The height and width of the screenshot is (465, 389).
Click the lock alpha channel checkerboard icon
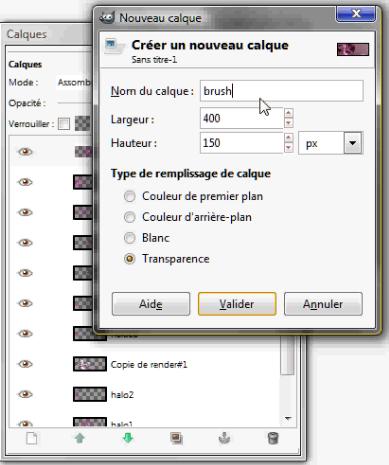pyautogui.click(x=82, y=124)
